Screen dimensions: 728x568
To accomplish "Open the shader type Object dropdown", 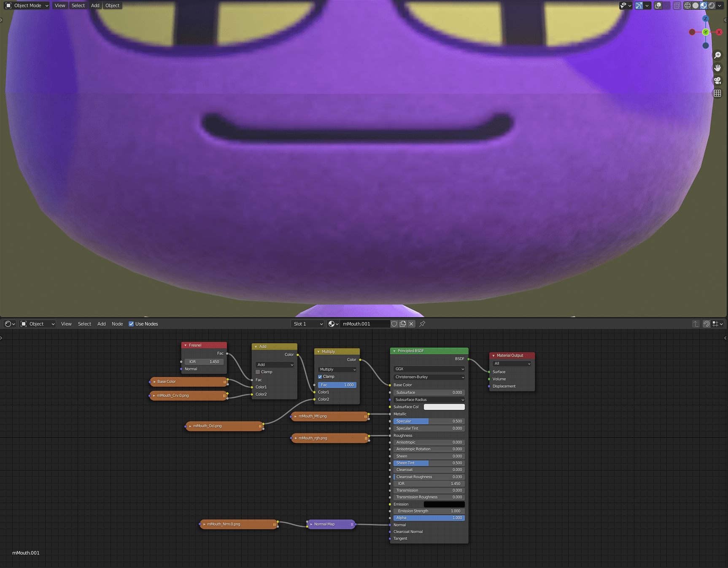I will (x=38, y=324).
